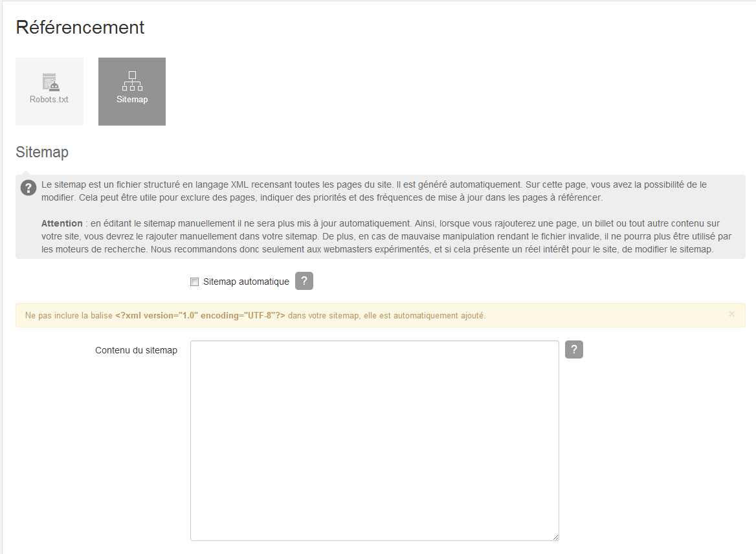Screen dimensions: 756x554
Task: Click the Sitemap section heading
Action: [x=42, y=152]
